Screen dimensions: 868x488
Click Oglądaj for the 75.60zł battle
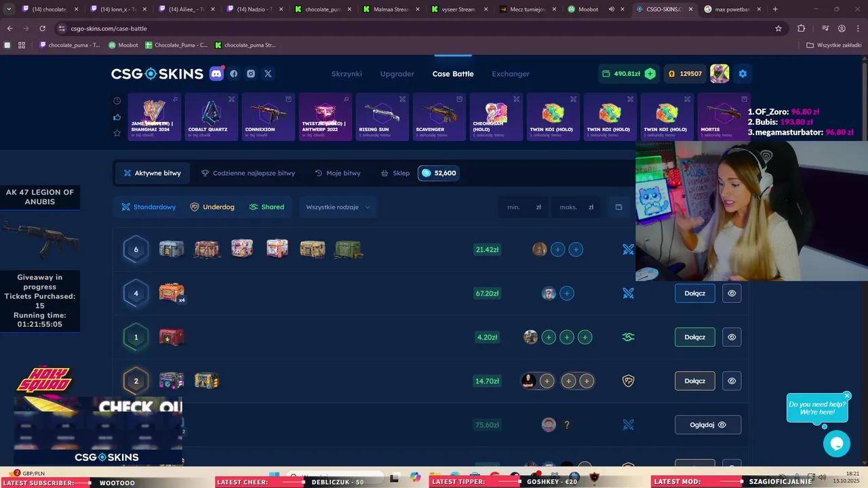click(x=708, y=425)
